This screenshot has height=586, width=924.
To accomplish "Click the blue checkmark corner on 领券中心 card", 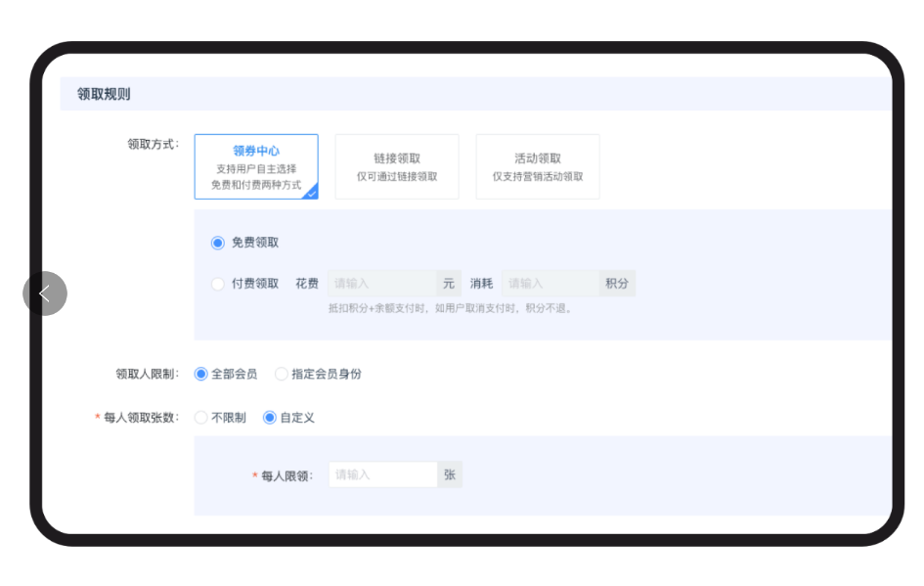I will pos(311,193).
